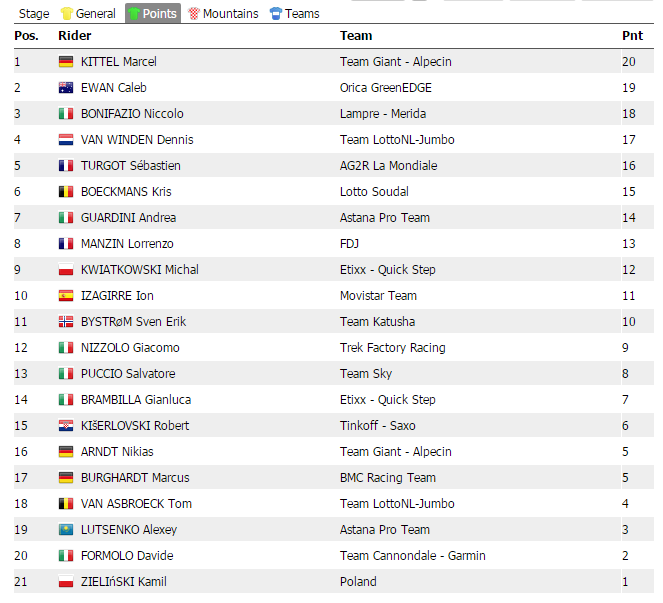
Task: Open the General classification tab
Action: pos(89,14)
